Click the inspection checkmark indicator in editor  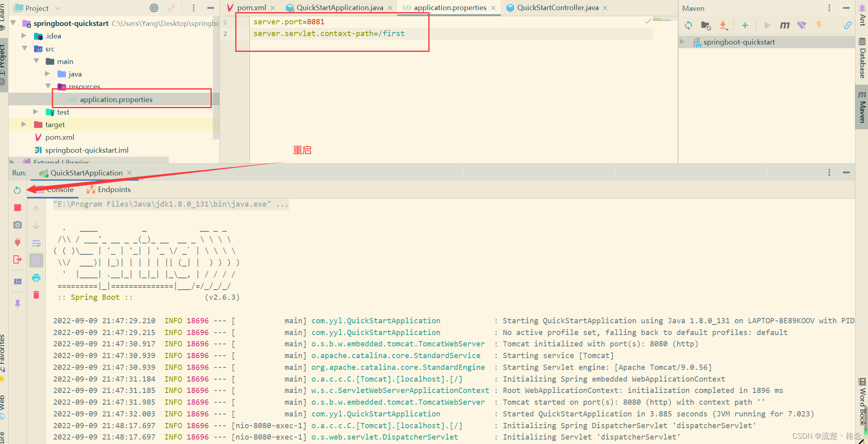(x=648, y=21)
